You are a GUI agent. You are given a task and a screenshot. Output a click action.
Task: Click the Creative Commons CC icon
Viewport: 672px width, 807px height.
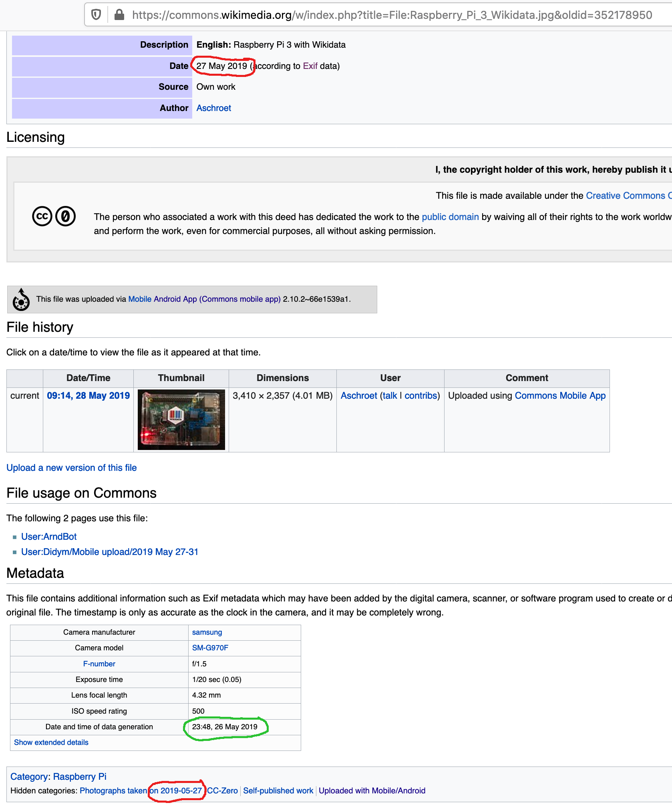click(x=42, y=216)
